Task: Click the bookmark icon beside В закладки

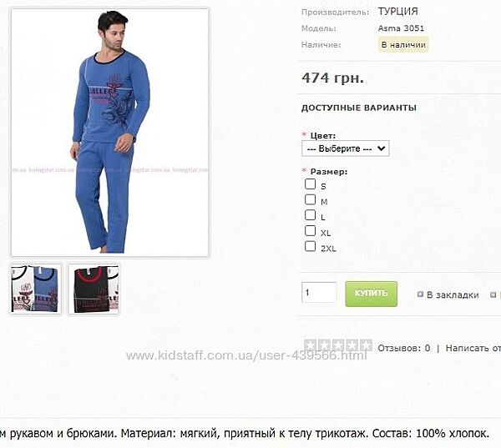Action: pyautogui.click(x=420, y=294)
